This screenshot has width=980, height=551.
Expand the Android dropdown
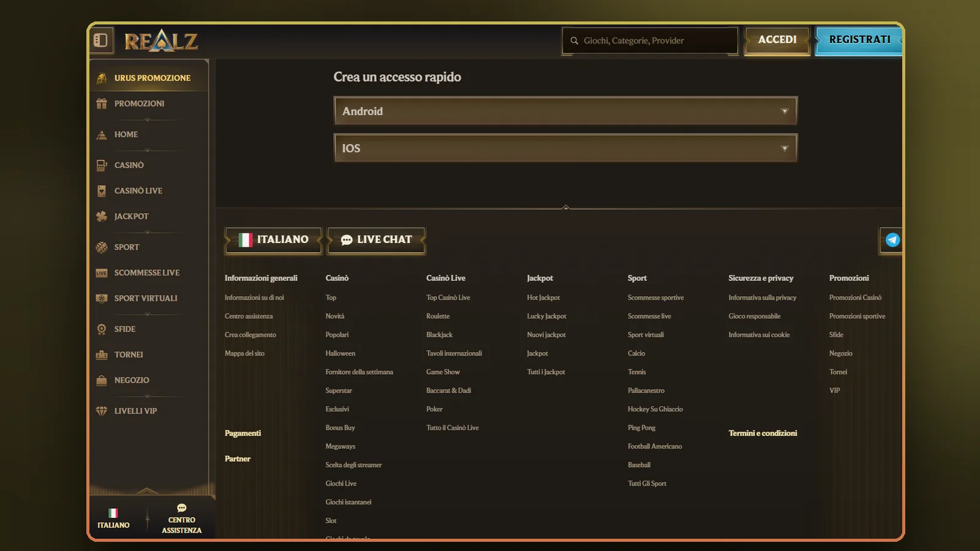[565, 111]
